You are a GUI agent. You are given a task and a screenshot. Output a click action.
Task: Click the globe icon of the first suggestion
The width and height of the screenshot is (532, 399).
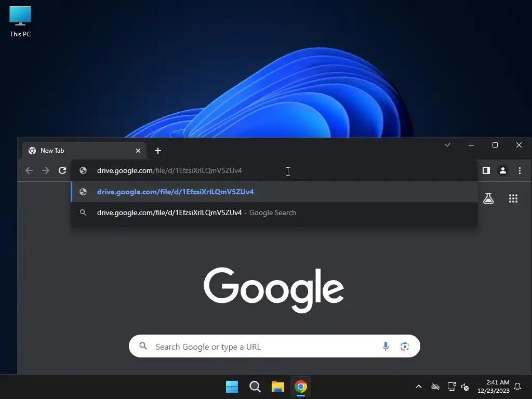(83, 192)
